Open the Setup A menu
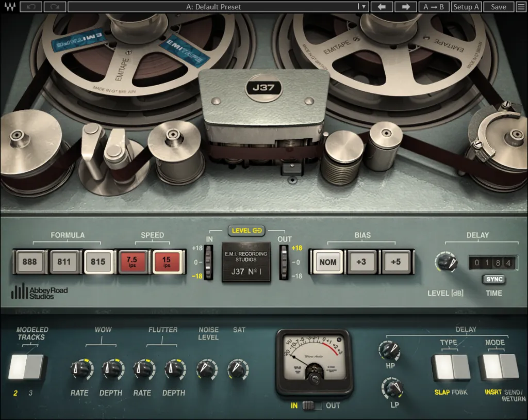The height and width of the screenshot is (420, 528). 466,7
